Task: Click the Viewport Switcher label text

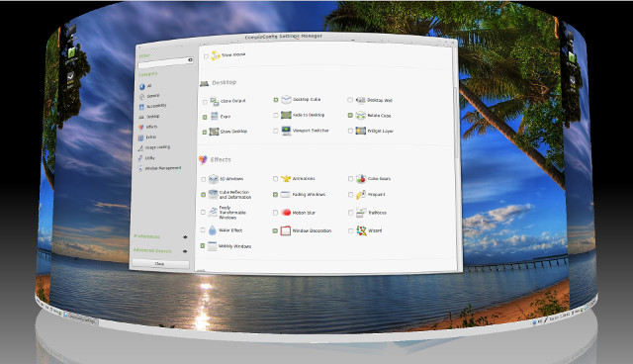Action: tap(311, 131)
